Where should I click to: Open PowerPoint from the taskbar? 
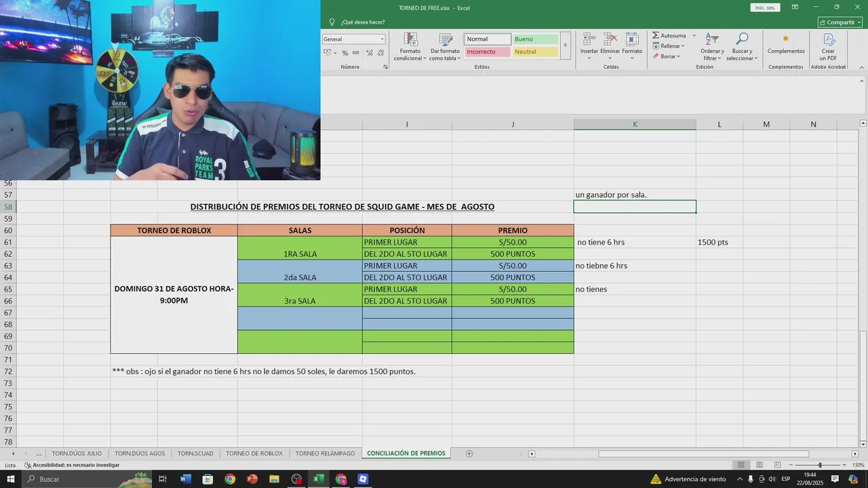coord(252,479)
